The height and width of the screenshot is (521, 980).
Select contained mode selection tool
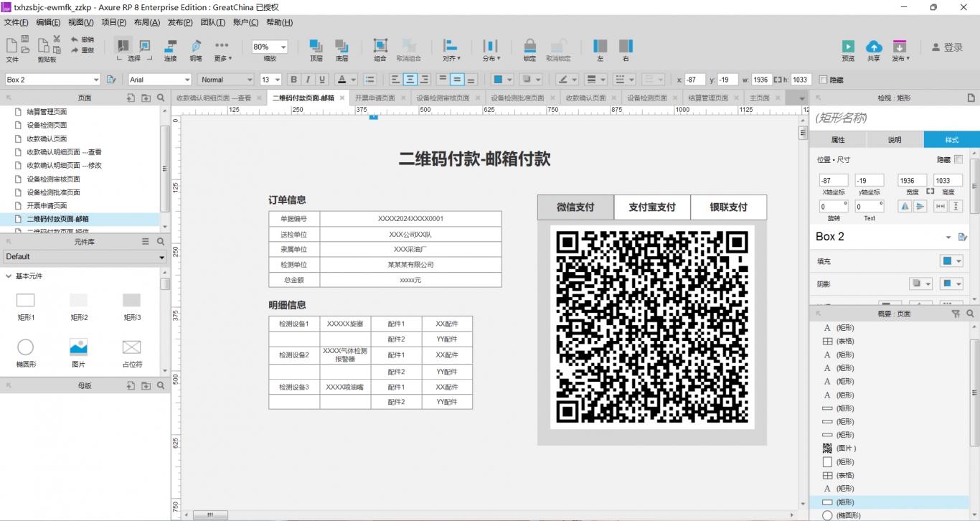click(144, 46)
